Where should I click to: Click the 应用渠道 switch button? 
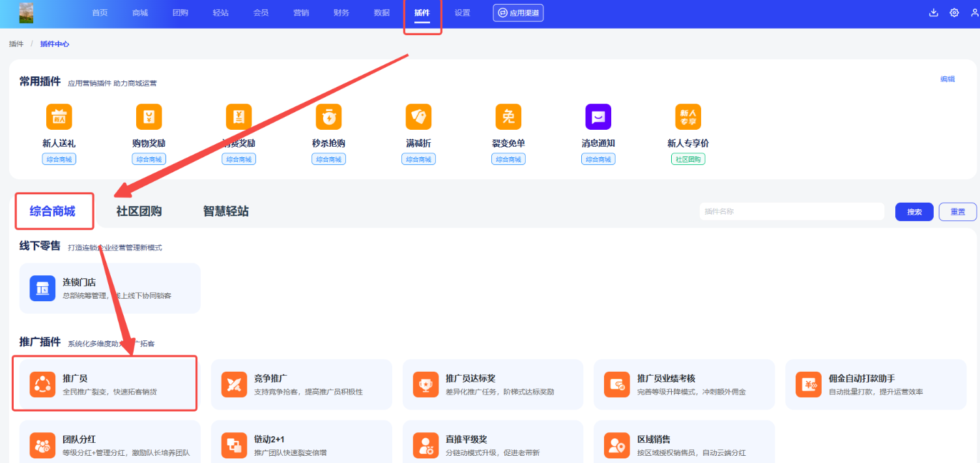518,13
